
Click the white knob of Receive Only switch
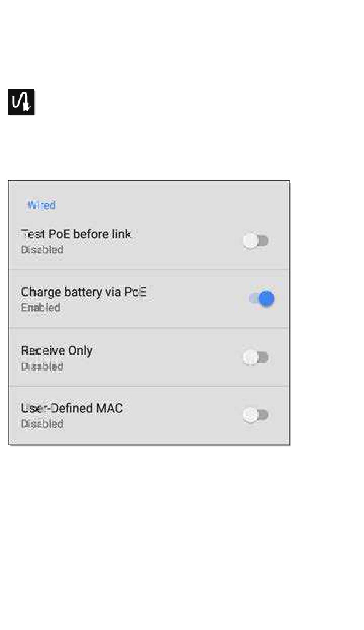(250, 358)
